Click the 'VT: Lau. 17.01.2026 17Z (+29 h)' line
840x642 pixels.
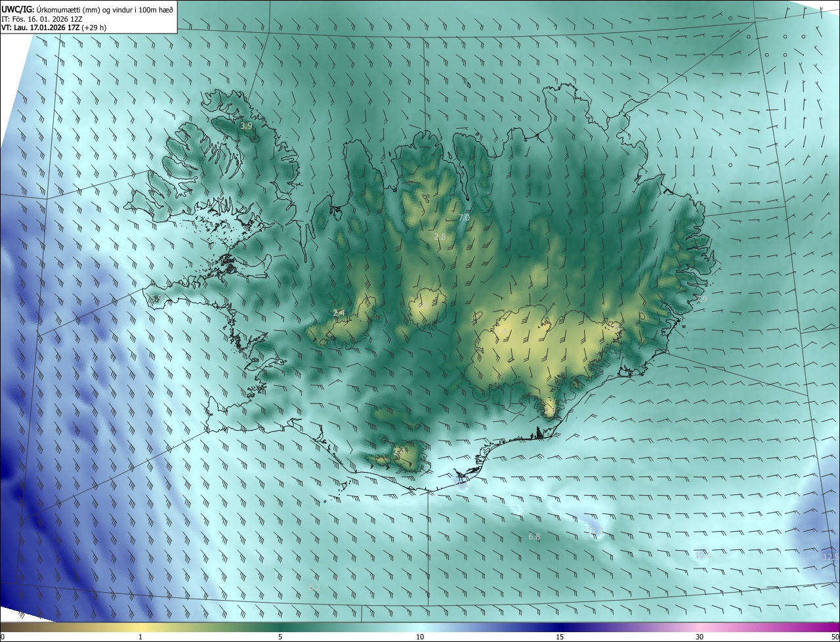point(54,28)
